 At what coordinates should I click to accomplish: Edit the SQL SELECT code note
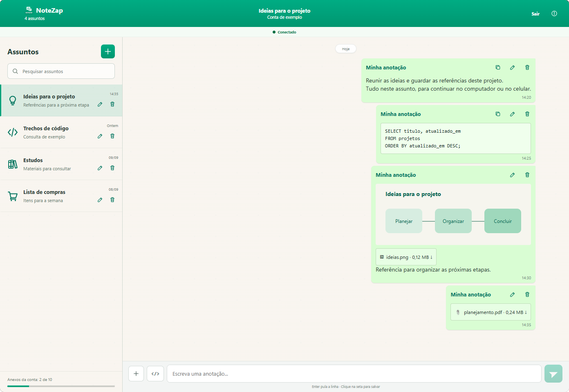(512, 114)
